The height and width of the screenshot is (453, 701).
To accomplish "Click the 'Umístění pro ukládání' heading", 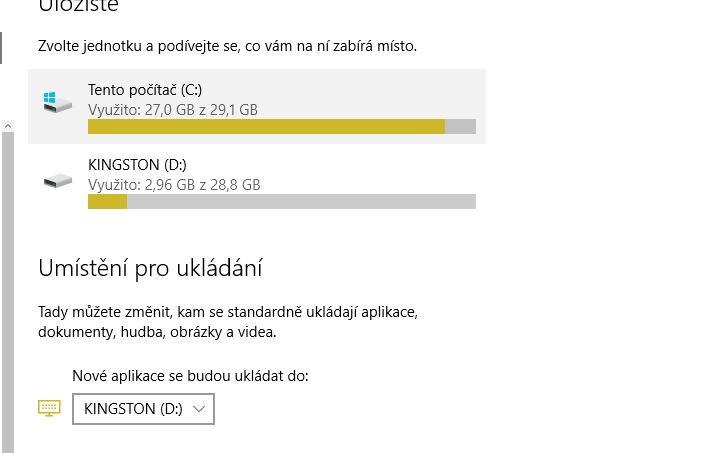I will click(x=150, y=268).
